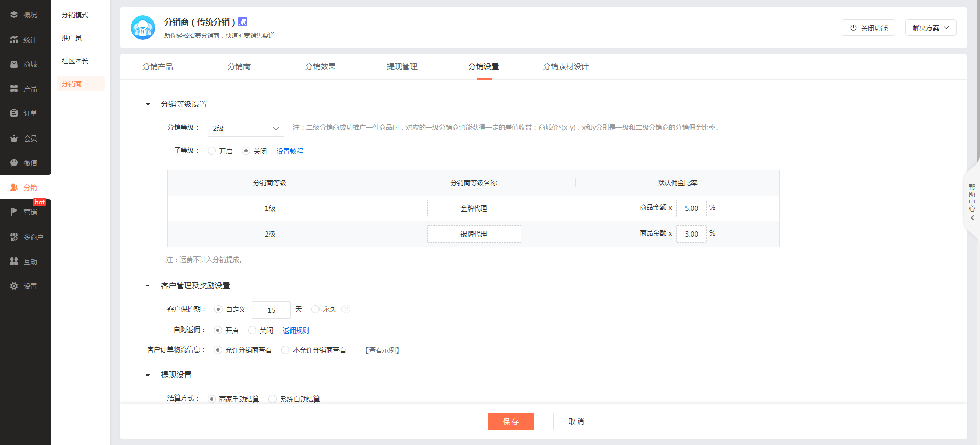The height and width of the screenshot is (445, 980).
Task: Open the 营销 marketing flag icon
Action: coord(14,212)
